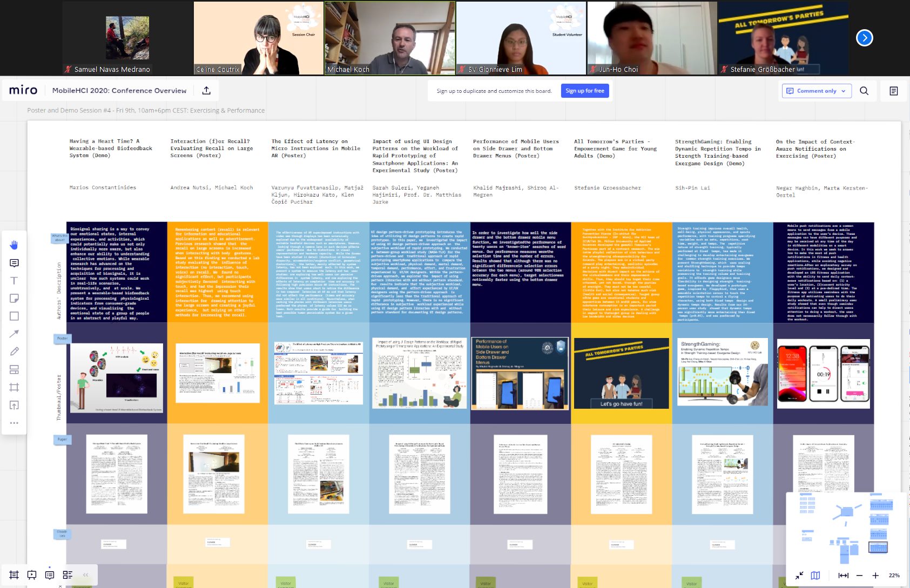910x588 pixels.
Task: Choose the Text tool
Action: (x=14, y=281)
